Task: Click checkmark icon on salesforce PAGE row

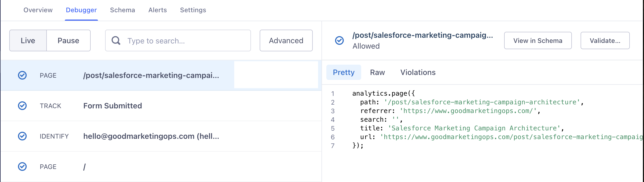Action: [22, 75]
